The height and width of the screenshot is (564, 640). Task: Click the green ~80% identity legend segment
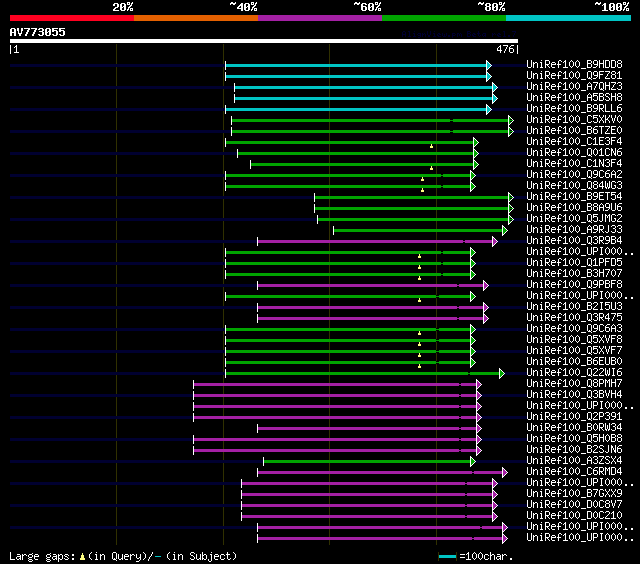tap(444, 18)
